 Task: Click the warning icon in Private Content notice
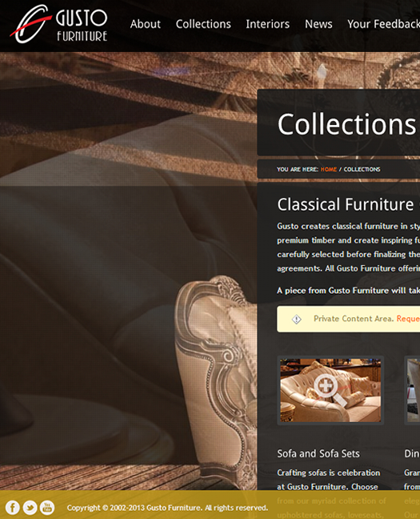296,319
